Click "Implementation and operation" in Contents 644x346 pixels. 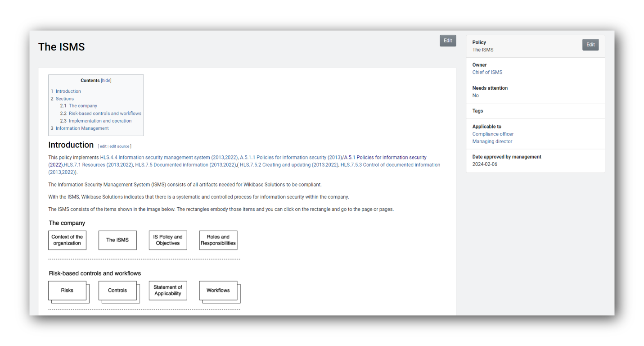coord(99,121)
